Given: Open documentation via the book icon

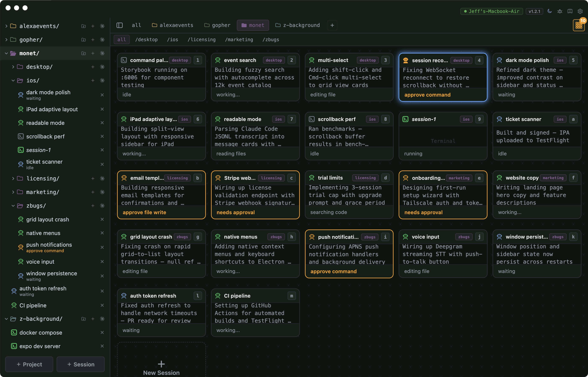Looking at the screenshot, I should click(x=570, y=11).
